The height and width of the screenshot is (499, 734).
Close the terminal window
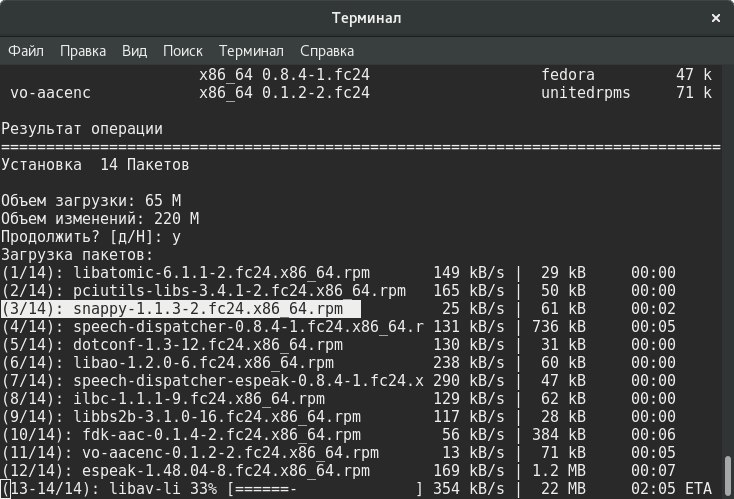(x=715, y=20)
